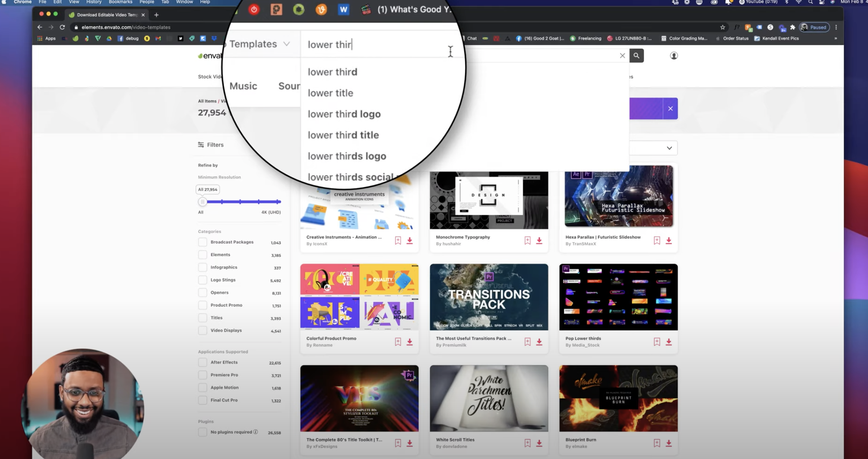Bookmark Colorful Product Promo item

pos(398,341)
